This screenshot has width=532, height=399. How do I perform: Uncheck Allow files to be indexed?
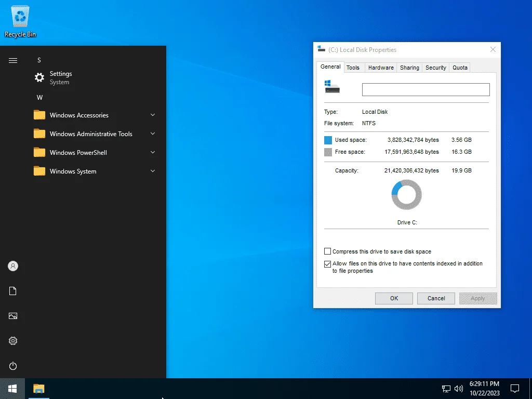click(327, 264)
